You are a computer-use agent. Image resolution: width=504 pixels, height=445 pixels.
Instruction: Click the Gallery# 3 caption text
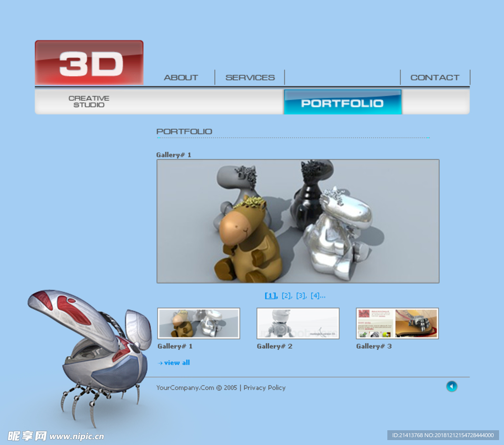pyautogui.click(x=374, y=347)
